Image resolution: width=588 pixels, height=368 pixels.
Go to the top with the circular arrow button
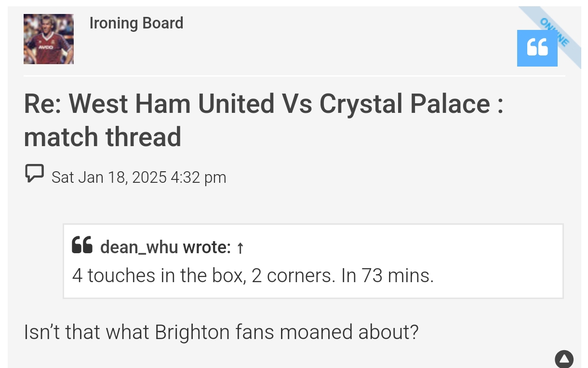pos(564,359)
